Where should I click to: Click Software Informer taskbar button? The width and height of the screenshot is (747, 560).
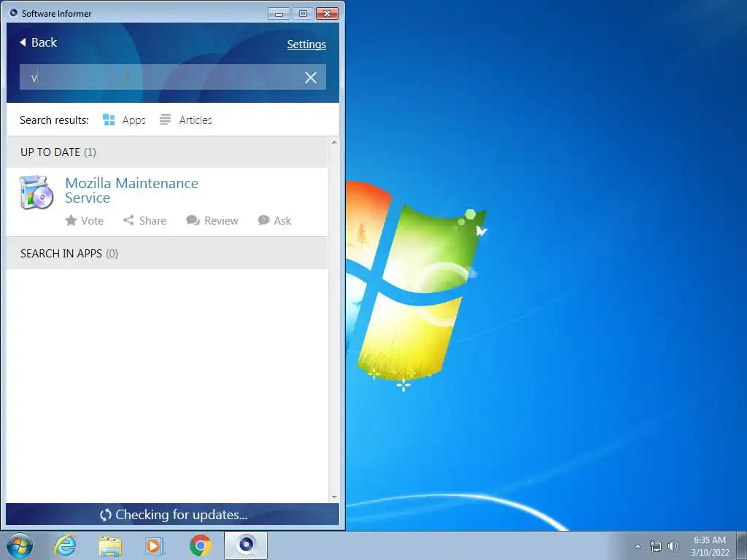[x=246, y=545]
